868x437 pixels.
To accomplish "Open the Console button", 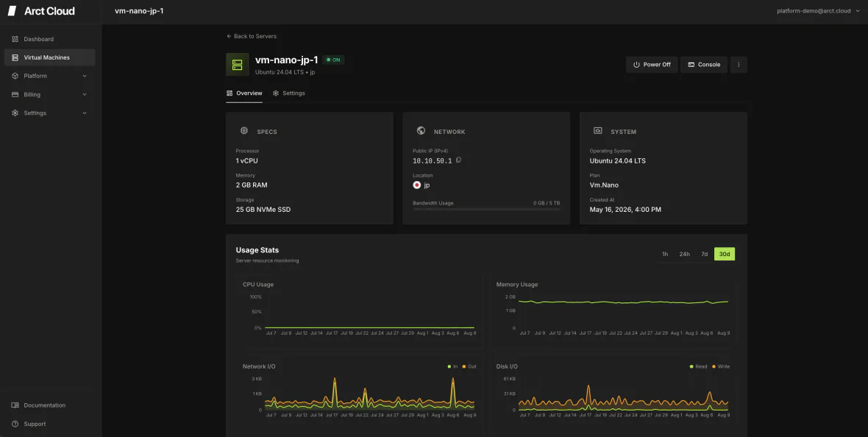I will [703, 65].
